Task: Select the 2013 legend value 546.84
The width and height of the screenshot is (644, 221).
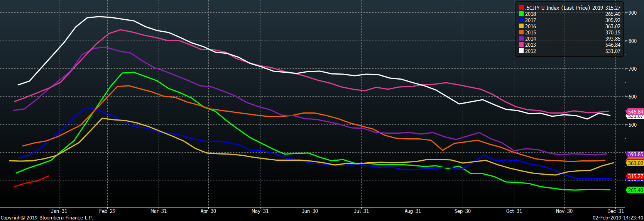Action: [x=613, y=45]
